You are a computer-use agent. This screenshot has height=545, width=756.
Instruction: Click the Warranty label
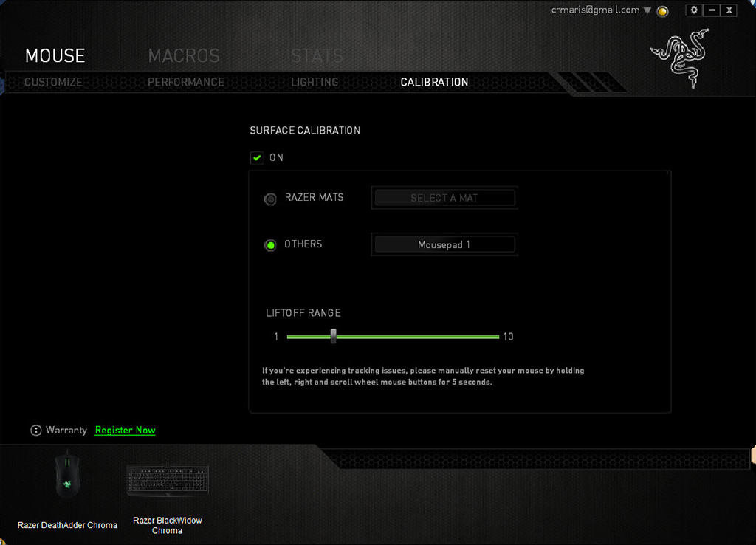coord(66,431)
